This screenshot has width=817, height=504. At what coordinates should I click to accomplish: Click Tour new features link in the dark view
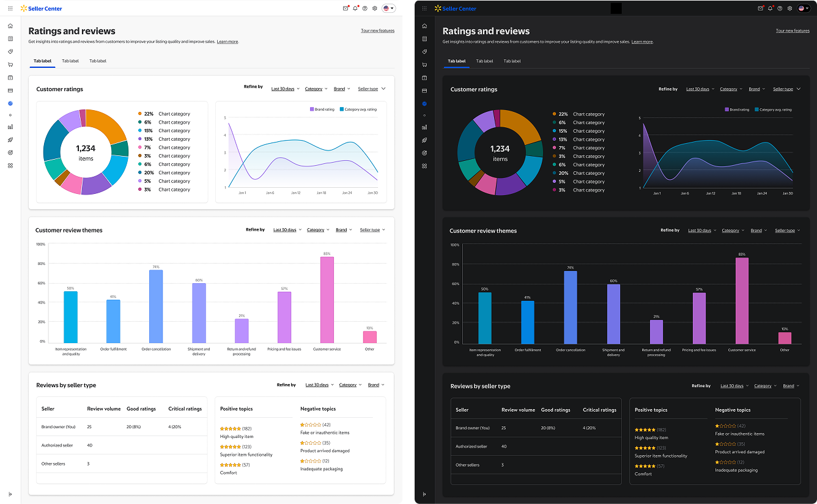793,31
